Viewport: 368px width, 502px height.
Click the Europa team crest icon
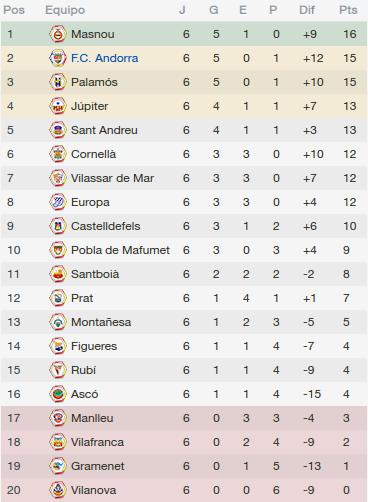pyautogui.click(x=58, y=202)
